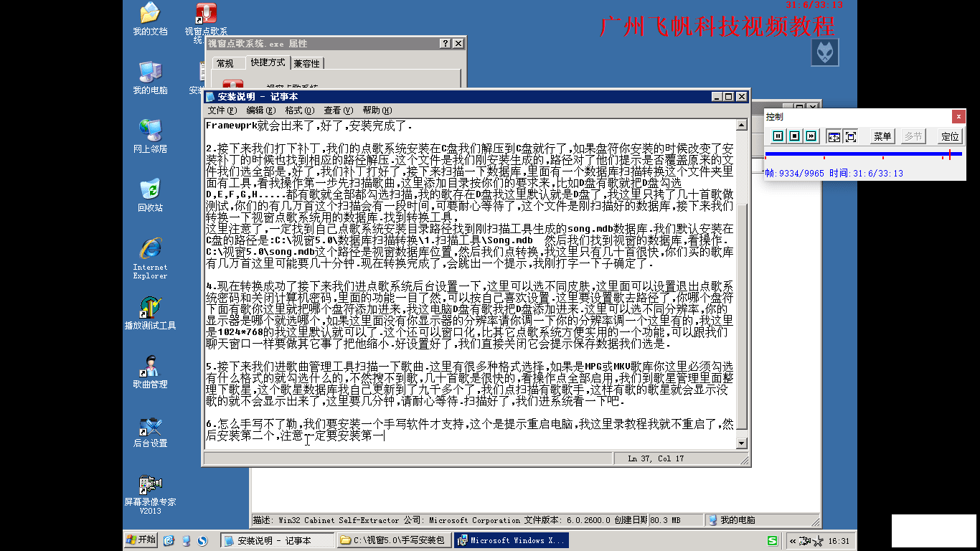Open Notepad 查看 menu
980x551 pixels.
tap(338, 110)
